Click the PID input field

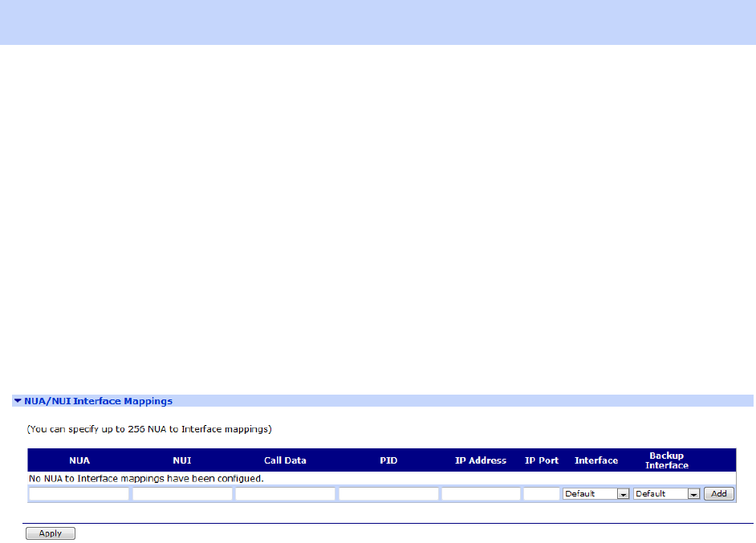click(x=388, y=494)
